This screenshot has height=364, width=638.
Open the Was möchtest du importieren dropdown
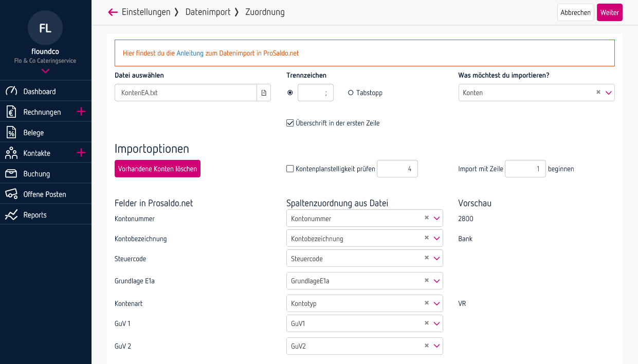coord(609,93)
